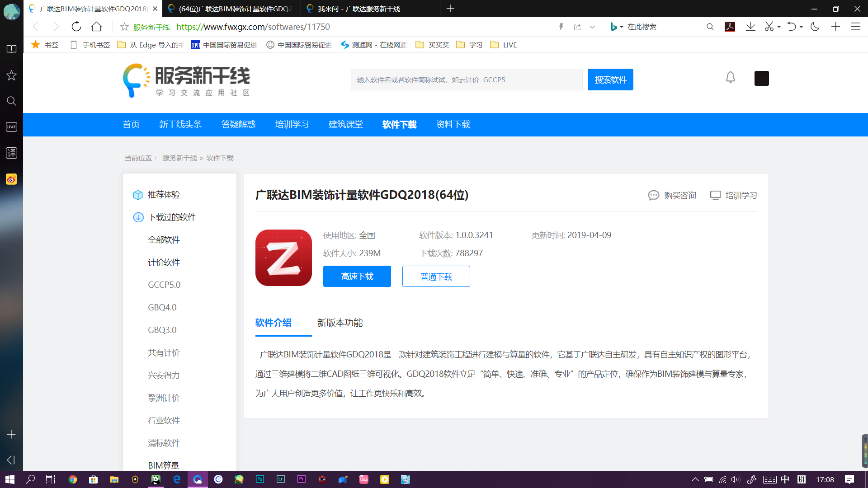Open the 买买买 bookmarks folder
Image resolution: width=868 pixels, height=488 pixels.
tap(432, 45)
